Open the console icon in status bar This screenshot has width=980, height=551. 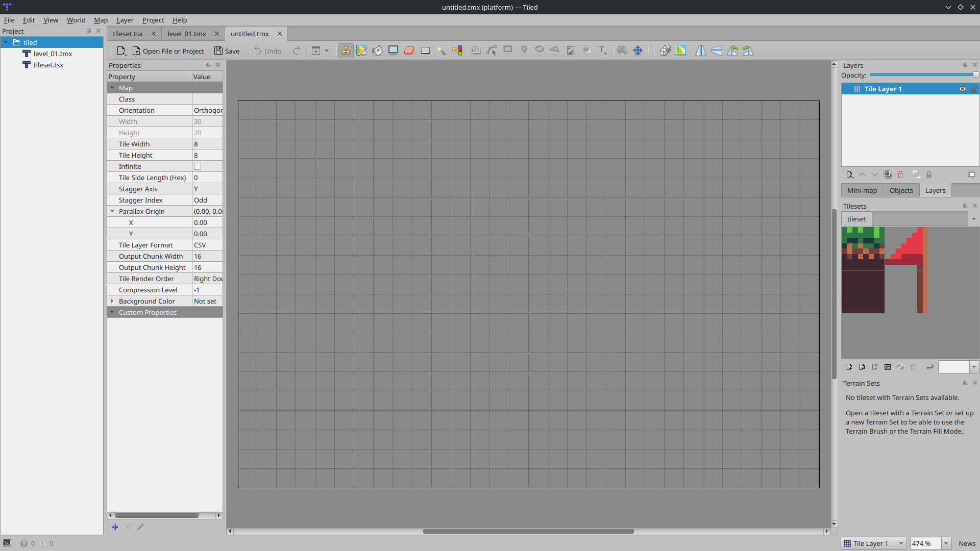(x=7, y=543)
